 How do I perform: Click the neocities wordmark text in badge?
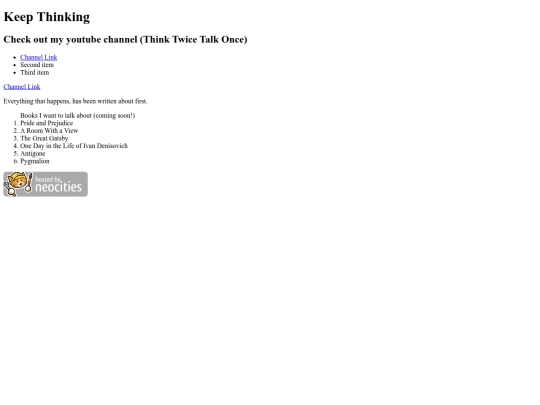58,187
